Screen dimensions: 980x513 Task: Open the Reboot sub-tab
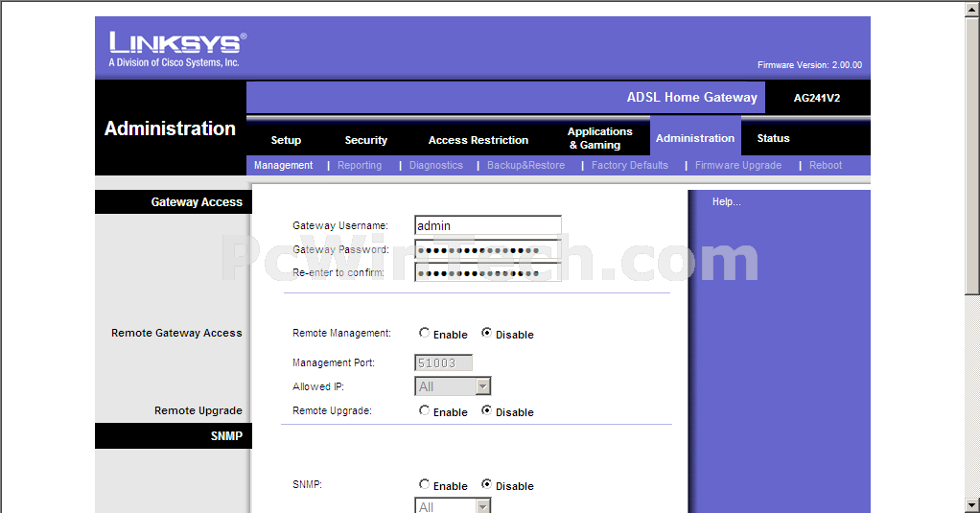[x=825, y=165]
